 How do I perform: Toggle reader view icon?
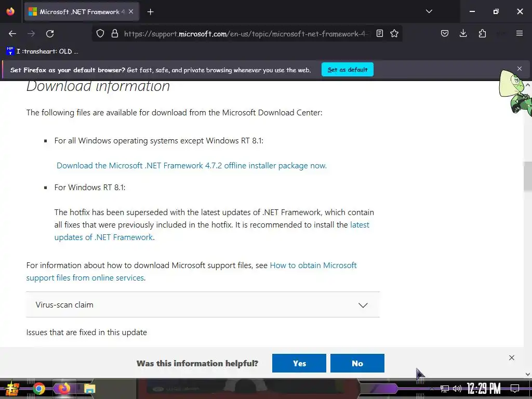pyautogui.click(x=380, y=33)
